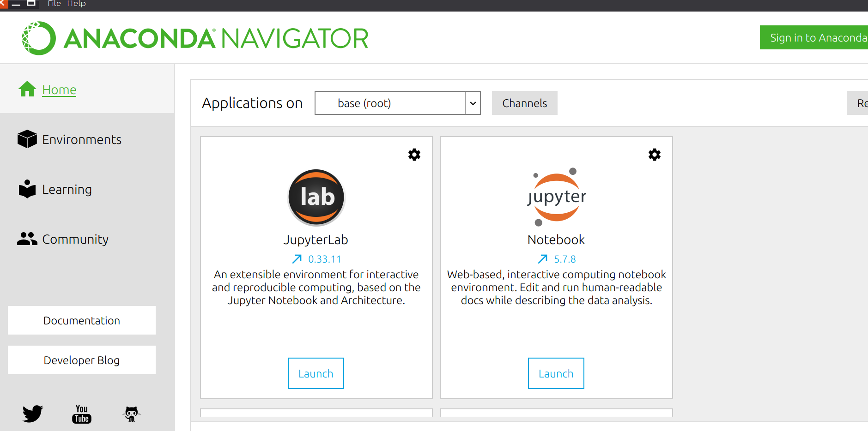Click the JupyterLab lab logo

pos(316,198)
